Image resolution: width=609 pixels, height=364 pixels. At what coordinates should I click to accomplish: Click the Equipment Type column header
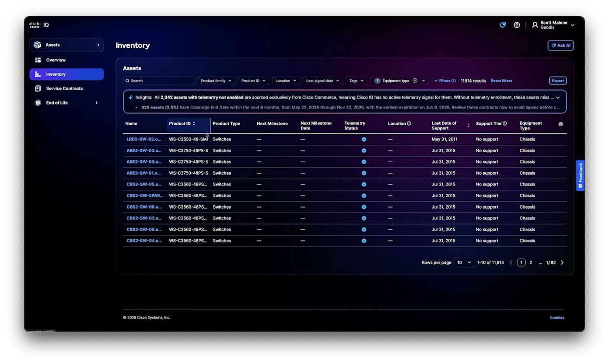click(x=531, y=126)
